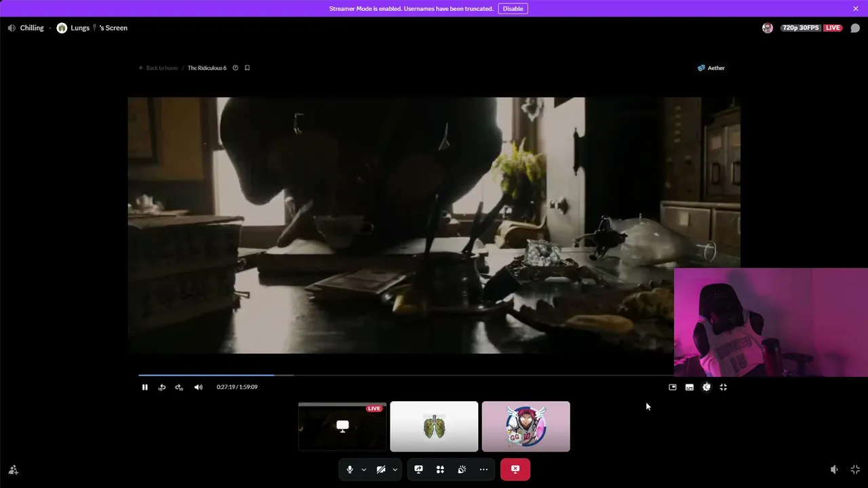The height and width of the screenshot is (488, 868).
Task: Click the 0:27:19 / 1:59:09 timestamp
Action: pyautogui.click(x=237, y=387)
